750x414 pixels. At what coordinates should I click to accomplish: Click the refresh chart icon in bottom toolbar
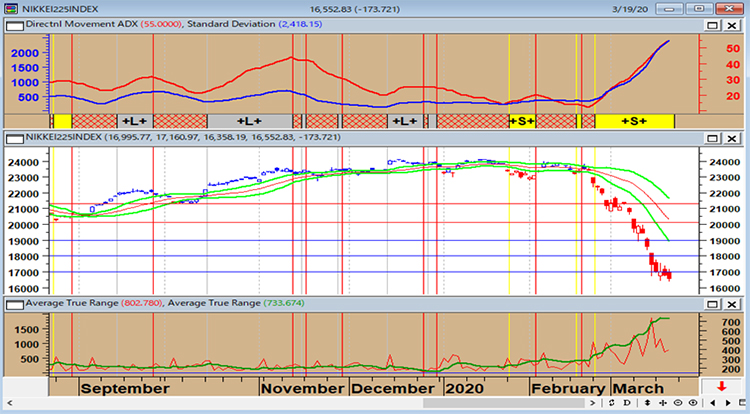coord(614,403)
